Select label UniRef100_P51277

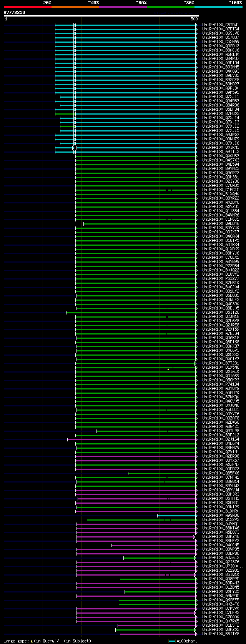click(221, 278)
